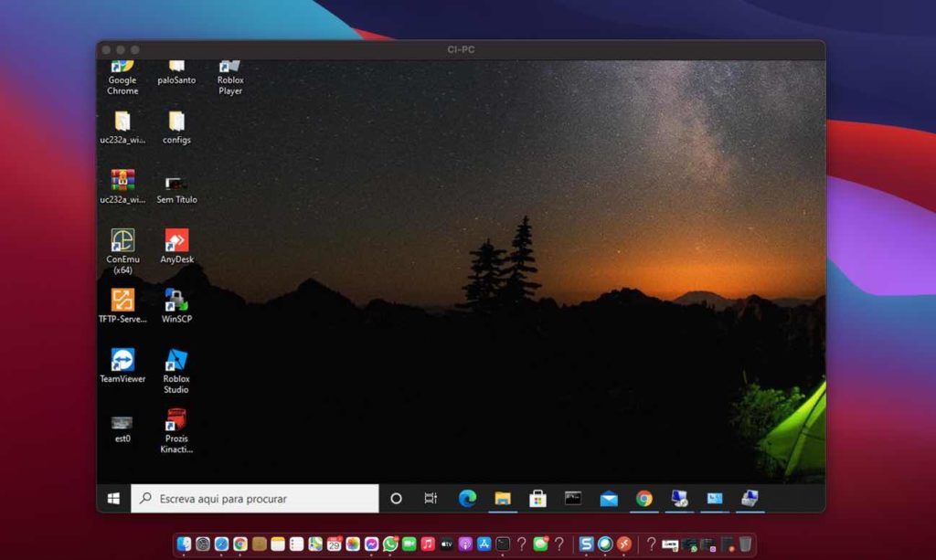Open Apple TV from the macOS Dock
This screenshot has width=936, height=560.
coord(446,544)
